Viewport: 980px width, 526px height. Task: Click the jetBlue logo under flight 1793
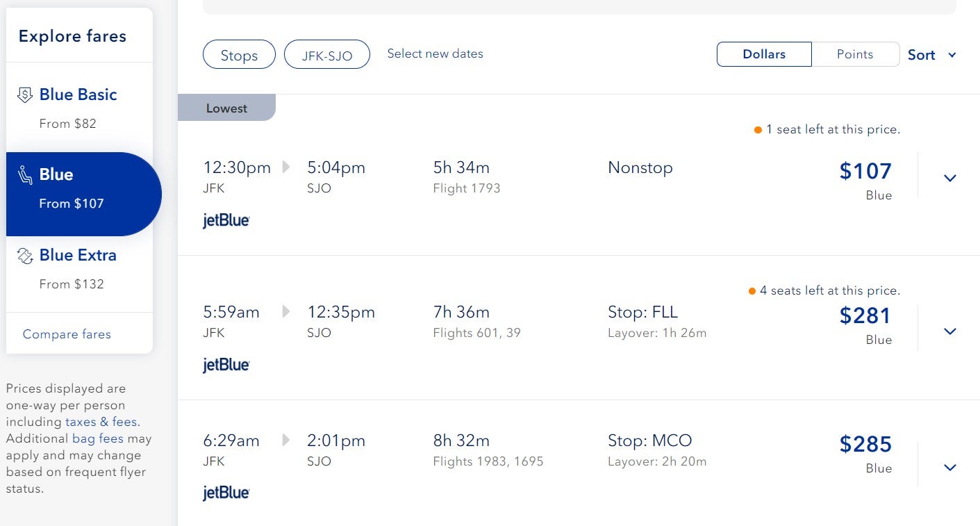[x=226, y=221]
